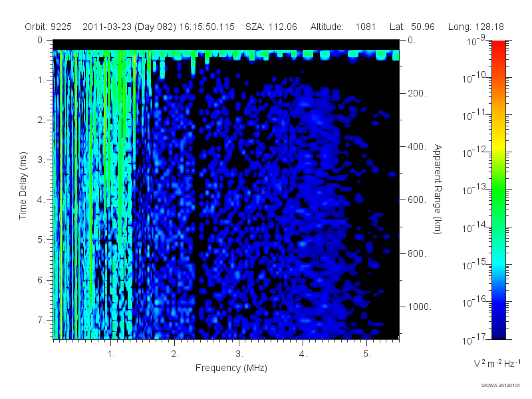Click the 10^-9 colorbar tick label

[x=477, y=41]
